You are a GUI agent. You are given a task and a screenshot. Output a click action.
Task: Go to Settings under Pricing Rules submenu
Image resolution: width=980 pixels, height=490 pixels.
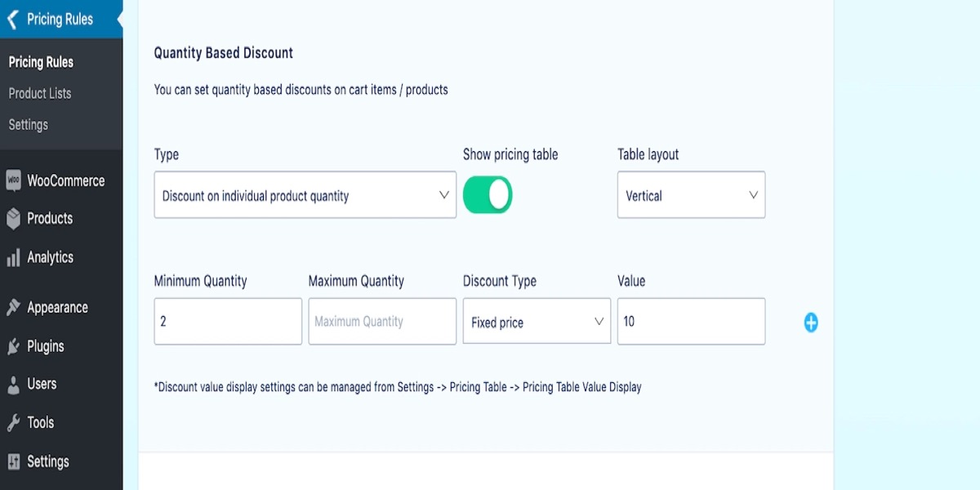click(x=29, y=124)
